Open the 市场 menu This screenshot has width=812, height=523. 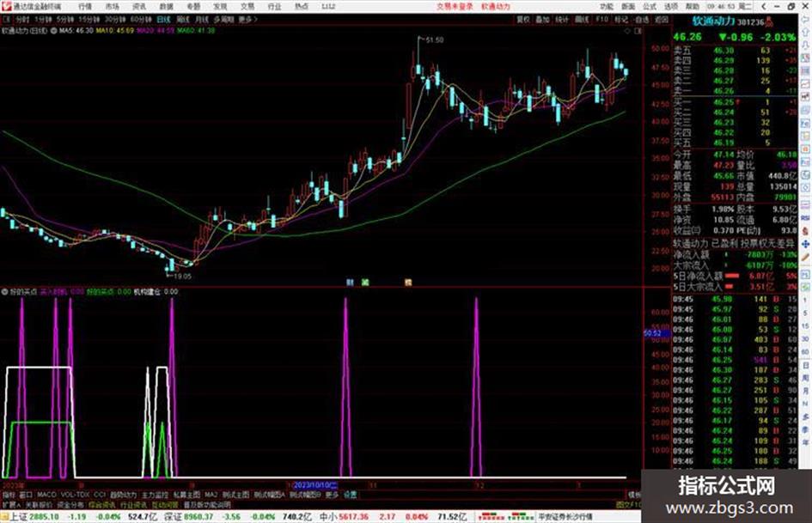(112, 7)
